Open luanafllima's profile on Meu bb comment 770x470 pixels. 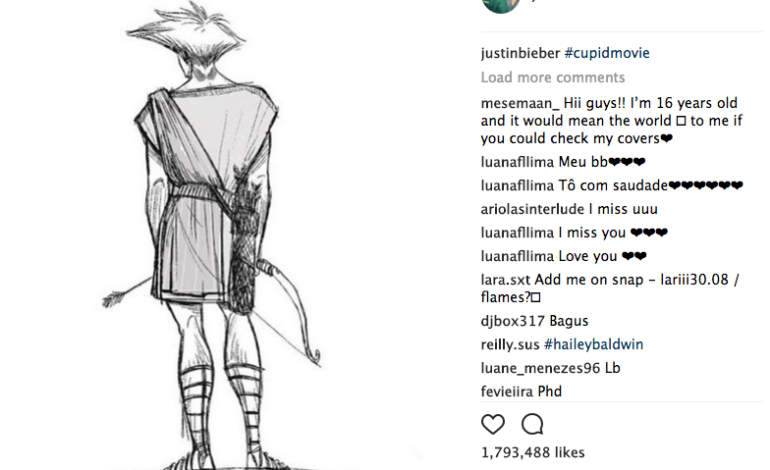point(517,162)
